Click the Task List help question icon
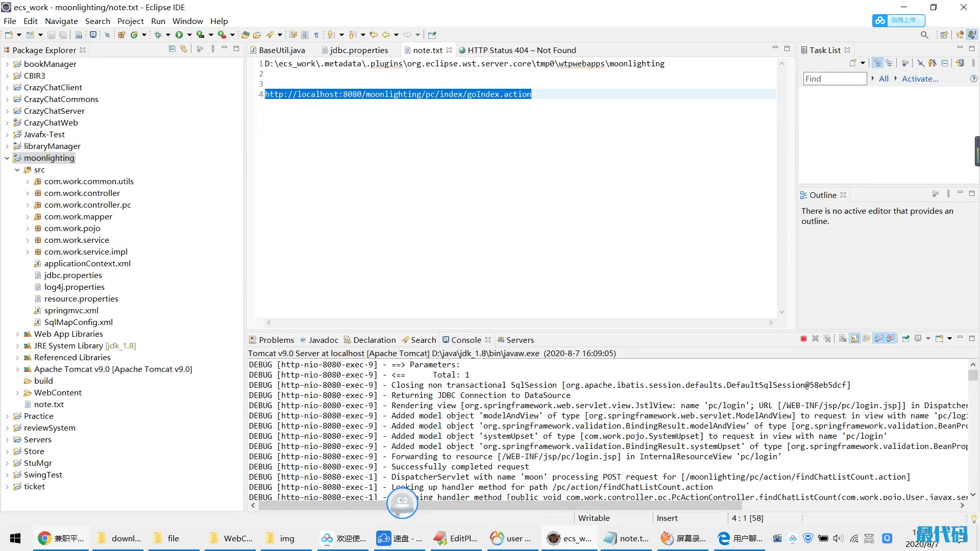This screenshot has width=980, height=551. 973,79
